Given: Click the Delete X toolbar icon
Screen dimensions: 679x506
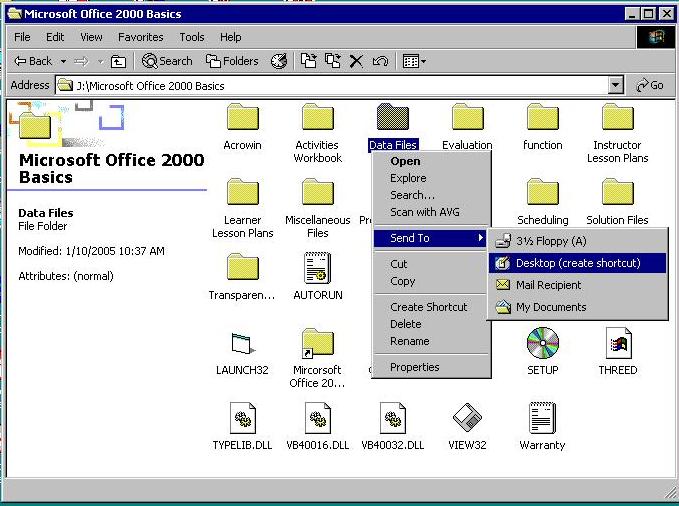Looking at the screenshot, I should click(x=356, y=61).
